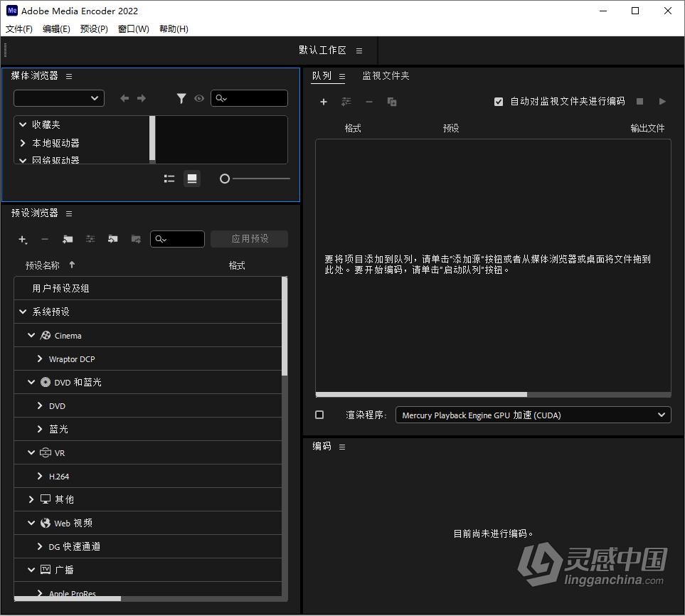Click the media browser search field
Screen dimensions: 685x616
[249, 98]
